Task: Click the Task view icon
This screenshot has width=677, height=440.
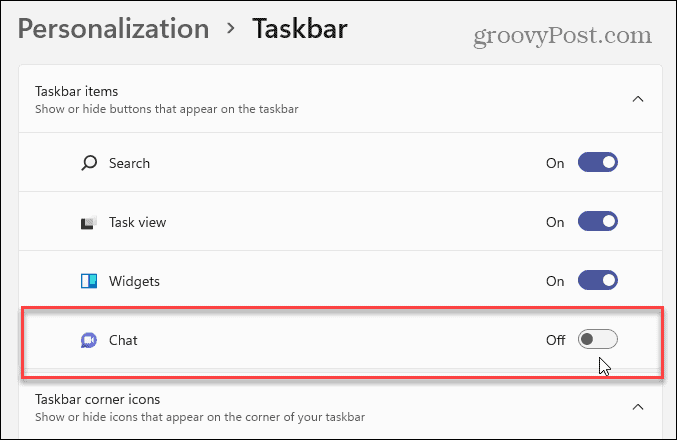Action: click(x=89, y=222)
